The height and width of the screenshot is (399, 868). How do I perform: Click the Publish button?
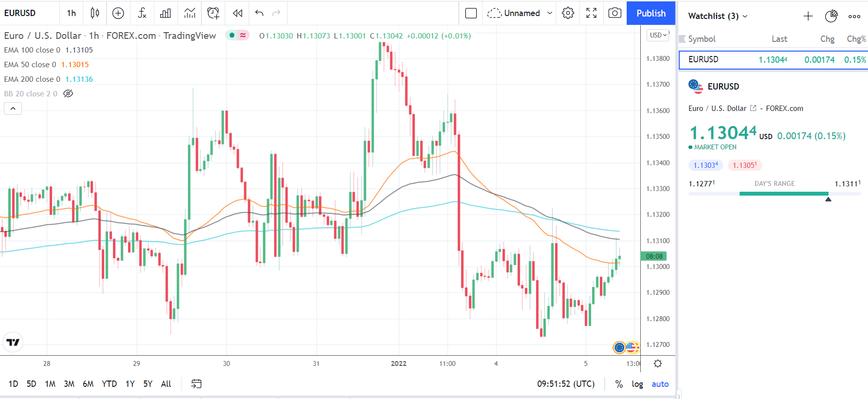click(651, 13)
